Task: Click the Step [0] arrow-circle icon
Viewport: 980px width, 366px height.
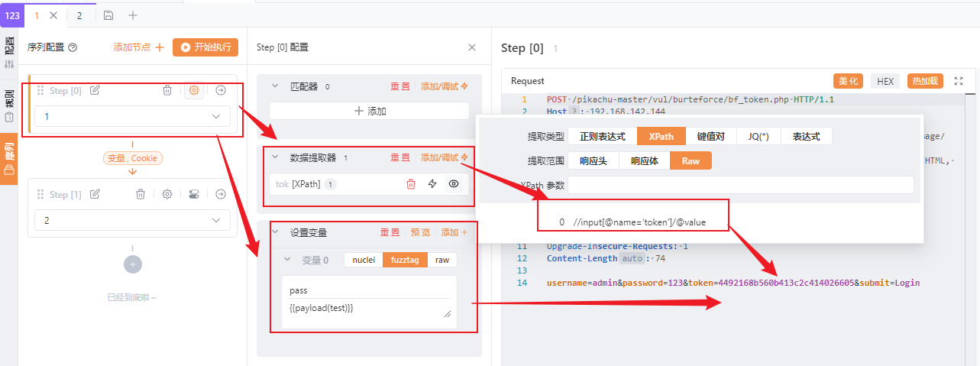Action: (x=221, y=90)
